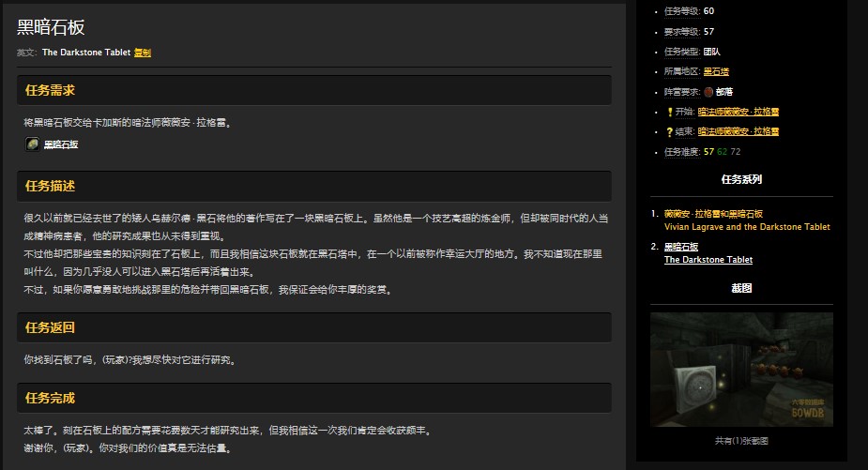
Task: Open the quest screenshot thumbnail
Action: click(x=741, y=370)
